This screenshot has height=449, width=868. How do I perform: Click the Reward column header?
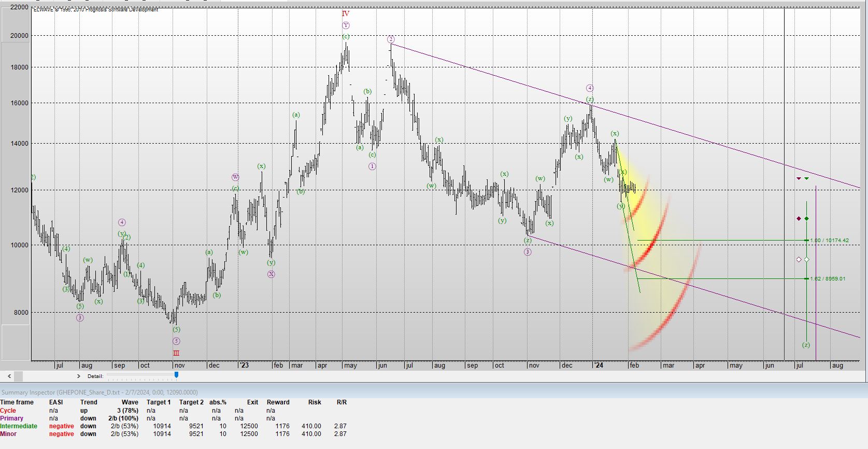278,402
